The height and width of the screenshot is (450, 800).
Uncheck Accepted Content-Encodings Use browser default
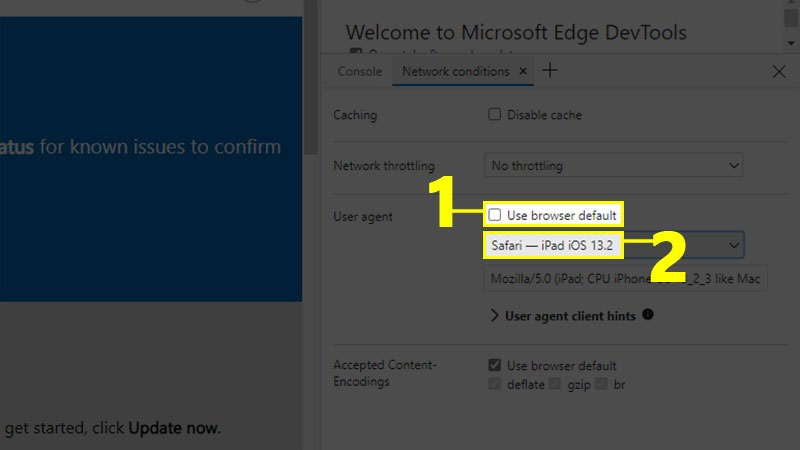click(x=494, y=366)
